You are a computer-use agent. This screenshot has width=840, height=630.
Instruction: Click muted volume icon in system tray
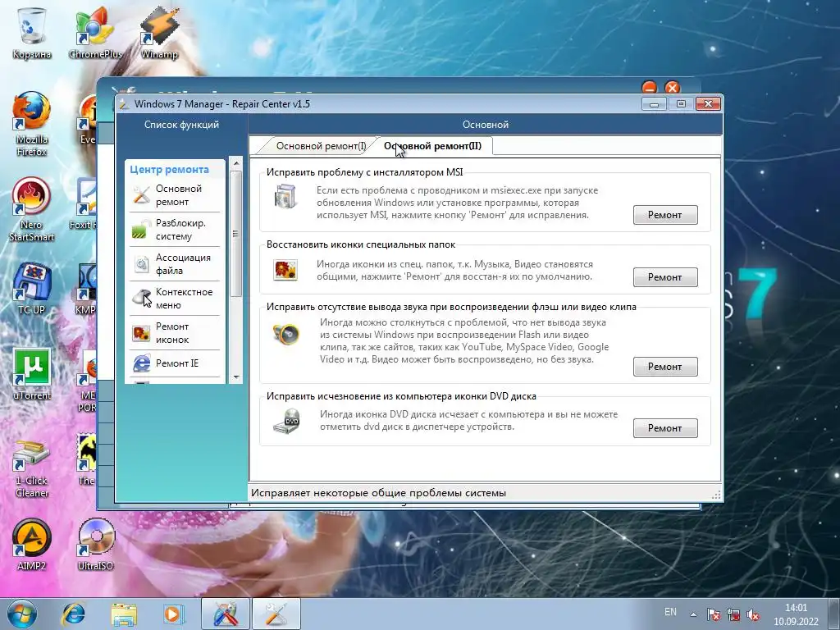(753, 614)
